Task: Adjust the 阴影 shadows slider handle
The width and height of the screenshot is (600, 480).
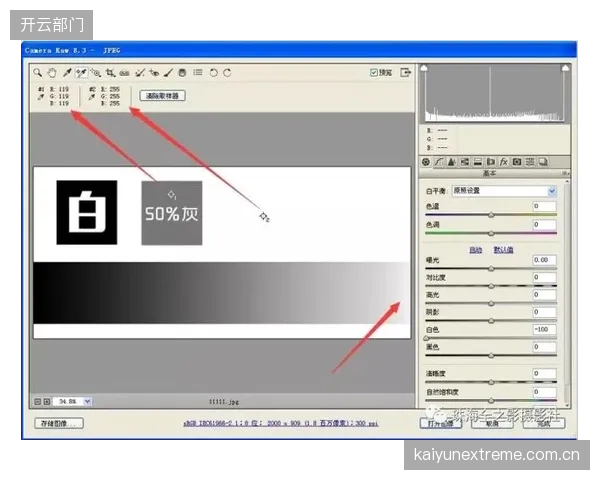Action: click(491, 321)
